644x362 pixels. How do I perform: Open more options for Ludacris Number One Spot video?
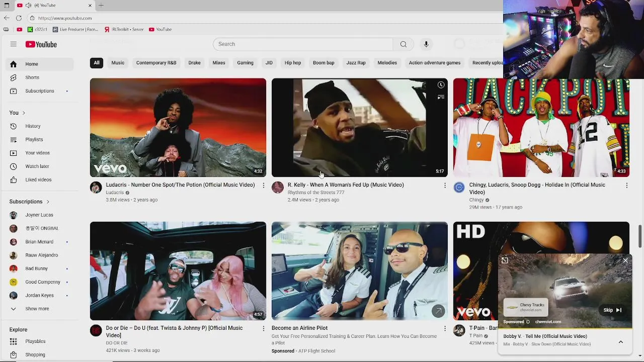click(x=263, y=186)
